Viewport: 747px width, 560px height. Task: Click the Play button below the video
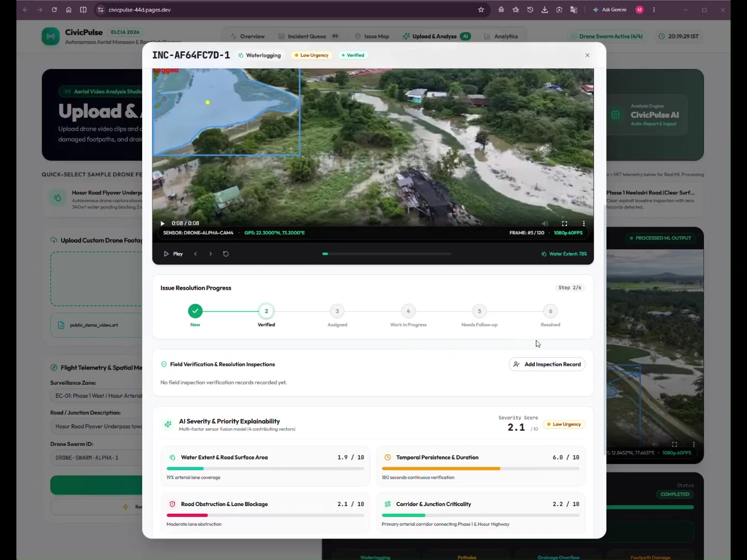pos(173,254)
